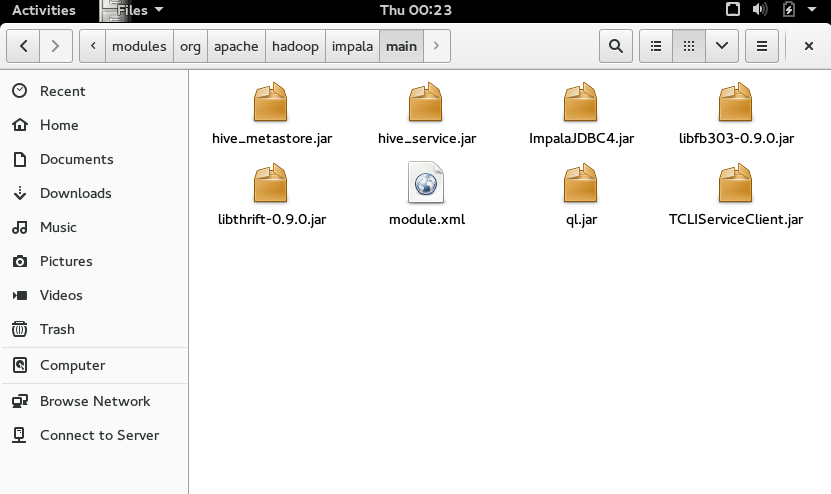Open Computer in the sidebar
831x494 pixels.
point(94,365)
